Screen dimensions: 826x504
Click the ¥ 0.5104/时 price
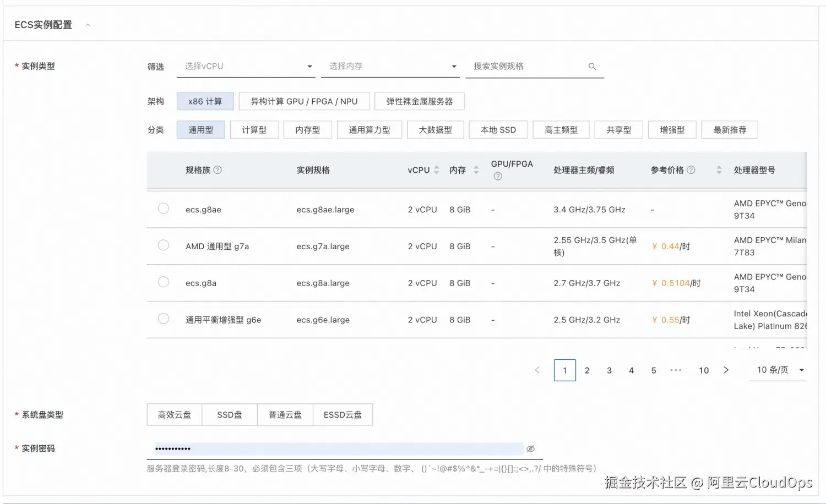676,283
